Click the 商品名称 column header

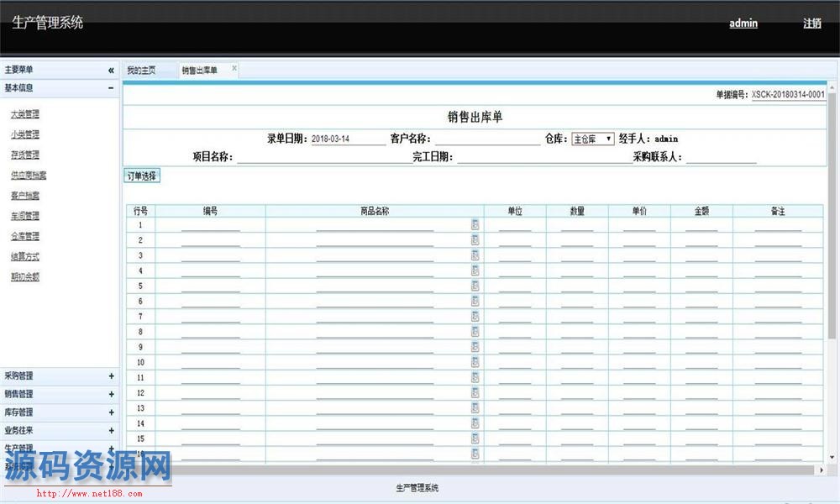(x=375, y=211)
